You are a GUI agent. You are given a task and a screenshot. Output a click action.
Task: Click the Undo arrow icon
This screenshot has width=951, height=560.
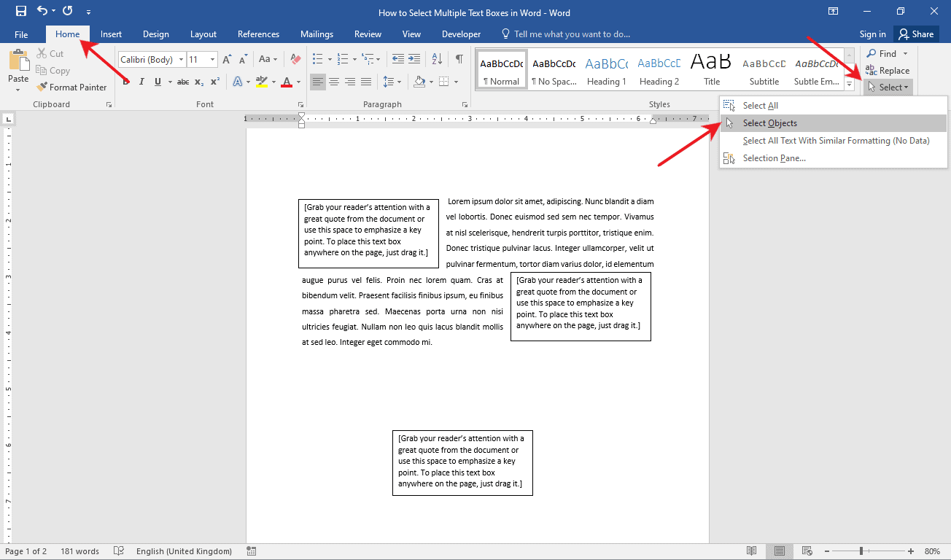coord(42,12)
